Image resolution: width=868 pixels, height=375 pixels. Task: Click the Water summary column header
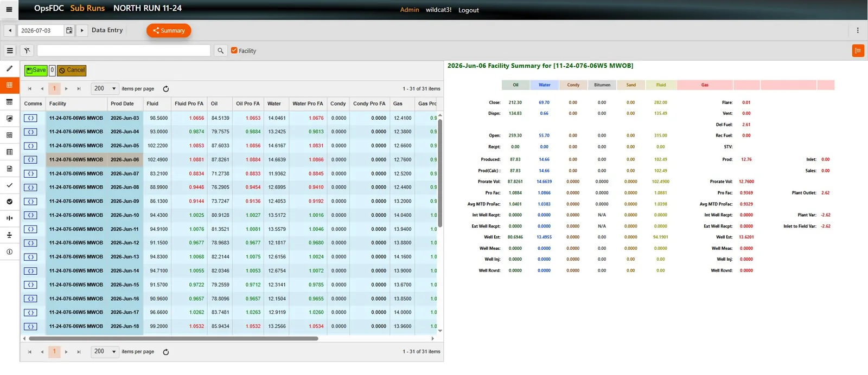click(x=545, y=85)
